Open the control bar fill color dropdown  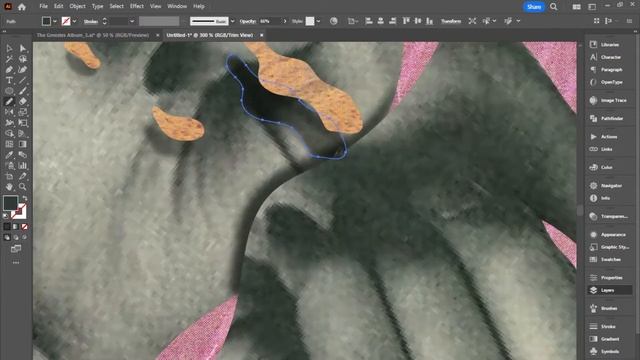(55, 21)
